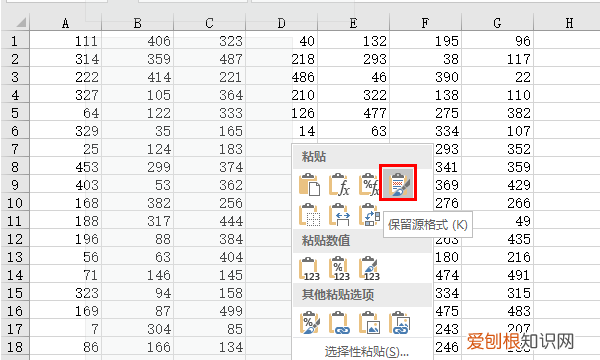Click the plain Paste clipboard icon

[x=309, y=184]
